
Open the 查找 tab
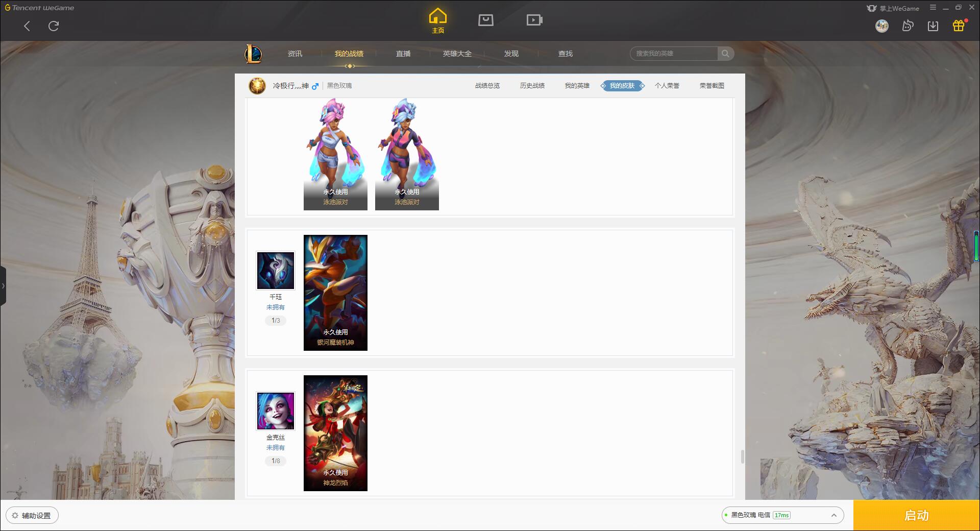(566, 54)
